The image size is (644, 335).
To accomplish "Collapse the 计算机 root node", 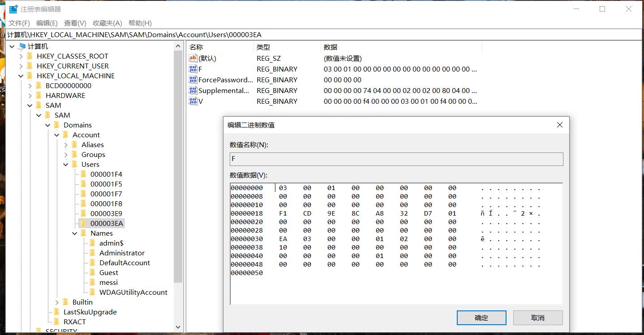I will 12,46.
